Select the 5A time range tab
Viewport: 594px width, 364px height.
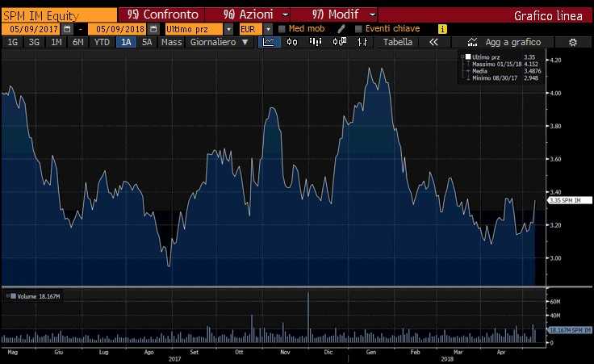pyautogui.click(x=147, y=42)
